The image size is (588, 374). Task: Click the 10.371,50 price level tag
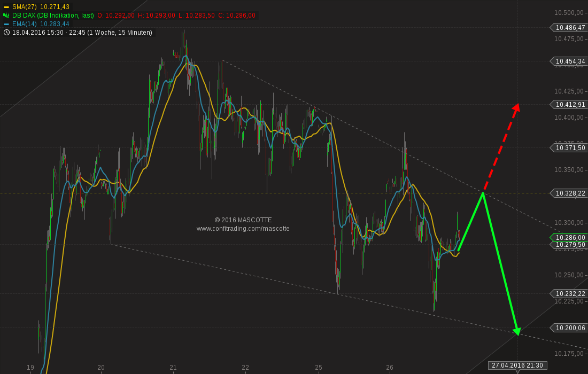[x=568, y=148]
